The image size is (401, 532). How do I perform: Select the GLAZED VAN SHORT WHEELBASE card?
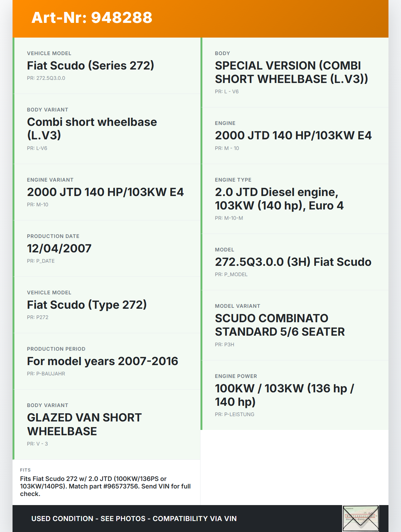[84, 424]
